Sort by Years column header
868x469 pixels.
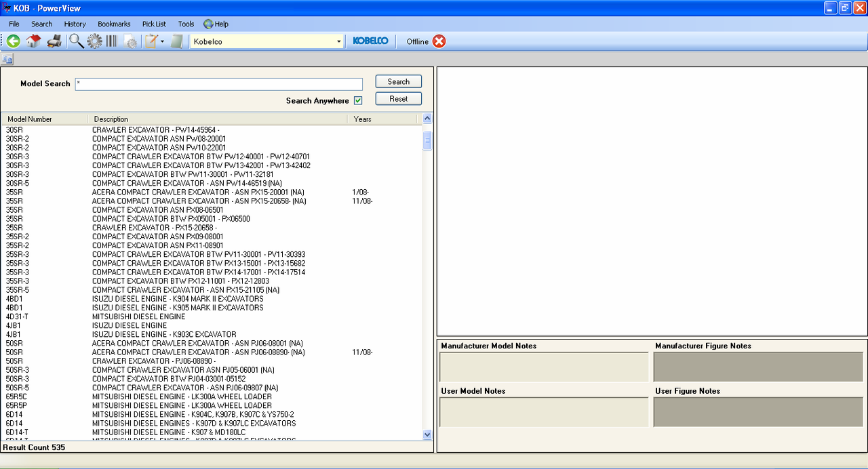(382, 119)
